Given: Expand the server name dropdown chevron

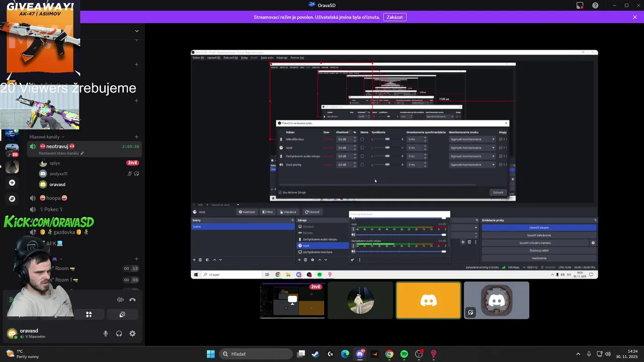Looking at the screenshot, I should pyautogui.click(x=136, y=31).
